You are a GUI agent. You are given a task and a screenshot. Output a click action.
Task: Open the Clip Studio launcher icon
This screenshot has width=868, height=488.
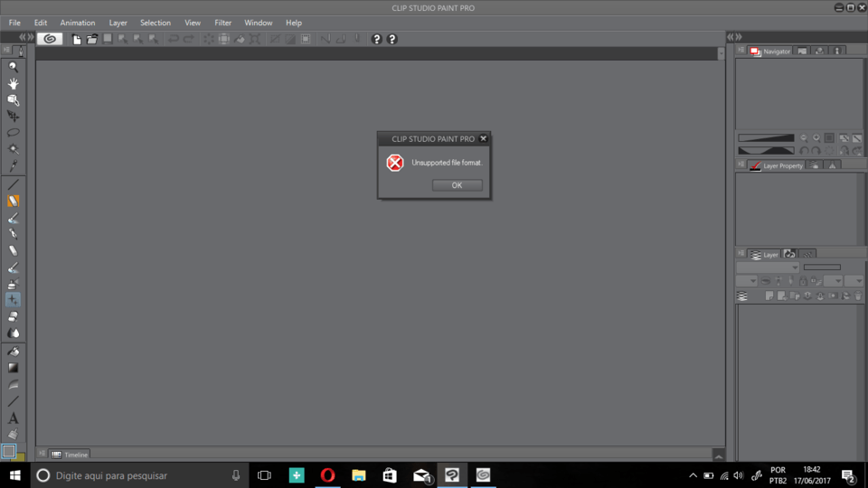[x=50, y=39]
